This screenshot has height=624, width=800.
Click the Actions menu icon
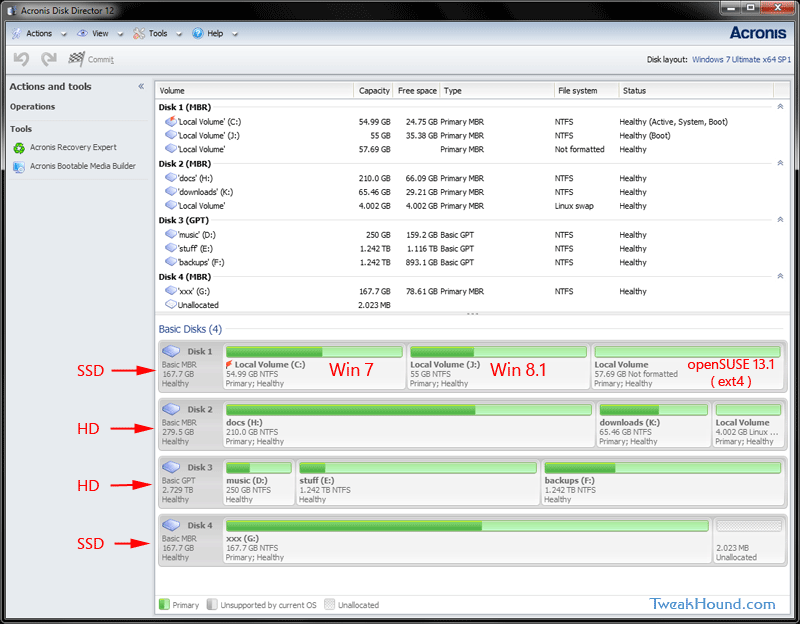pos(17,34)
